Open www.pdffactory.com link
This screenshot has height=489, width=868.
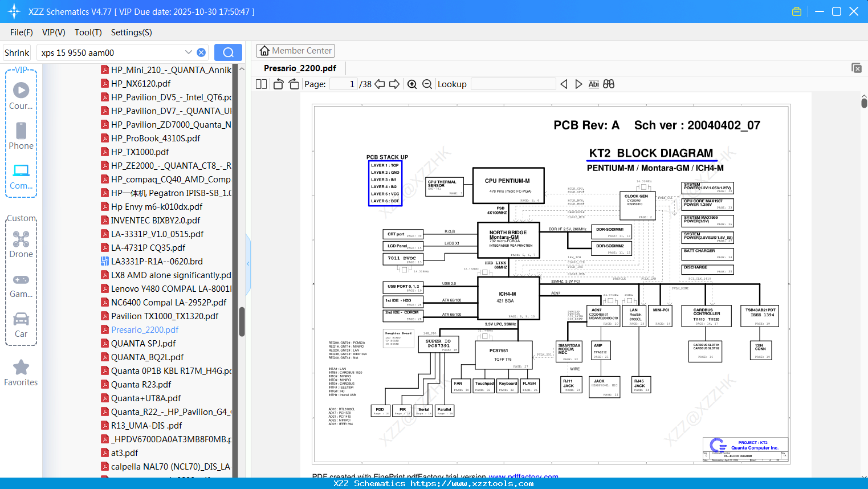coord(523,476)
